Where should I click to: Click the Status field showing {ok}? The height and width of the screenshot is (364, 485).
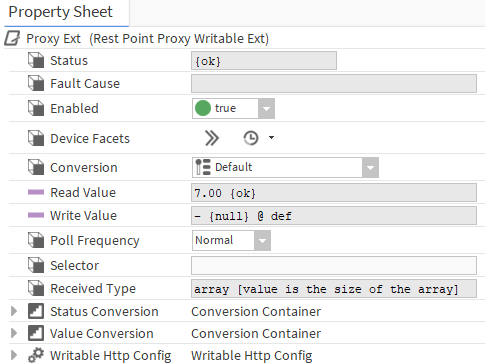tap(264, 61)
